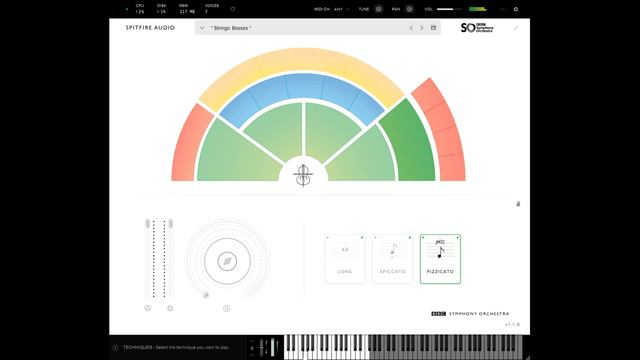Click the small arrow left of CPU

(127, 9)
